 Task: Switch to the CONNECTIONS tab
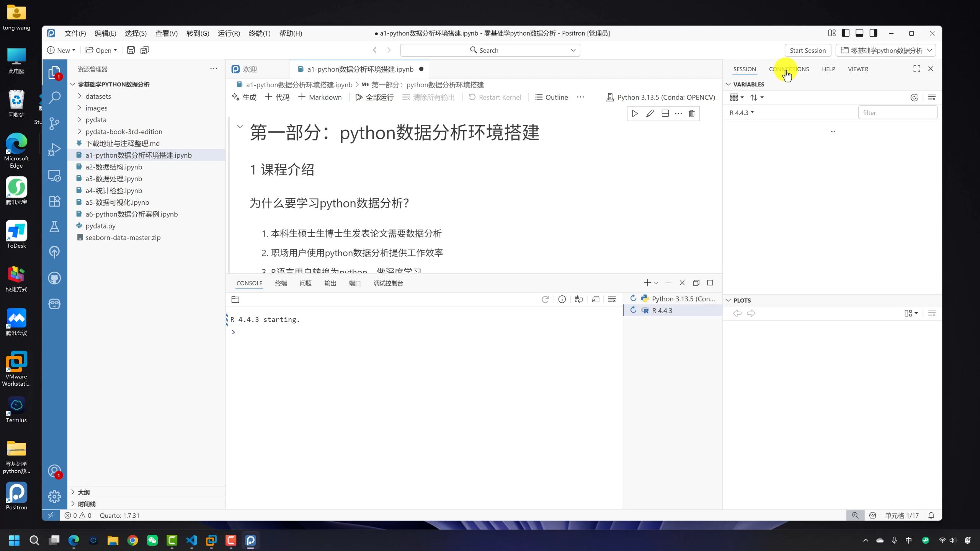(789, 69)
